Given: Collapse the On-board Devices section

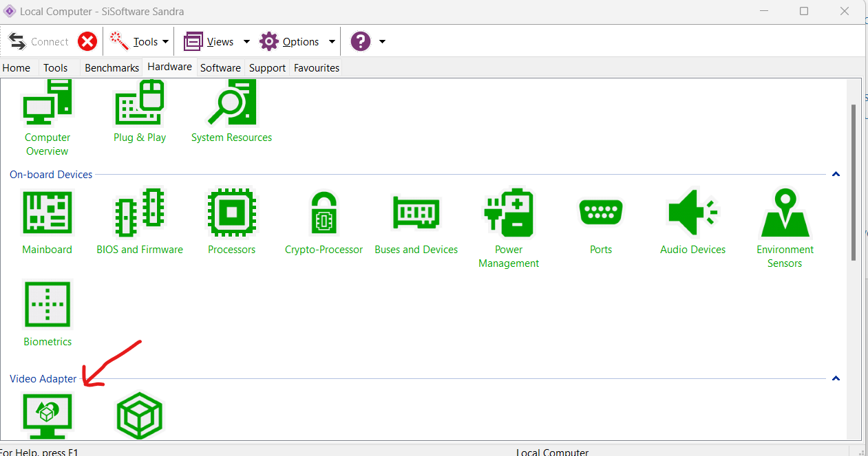Looking at the screenshot, I should pyautogui.click(x=836, y=175).
